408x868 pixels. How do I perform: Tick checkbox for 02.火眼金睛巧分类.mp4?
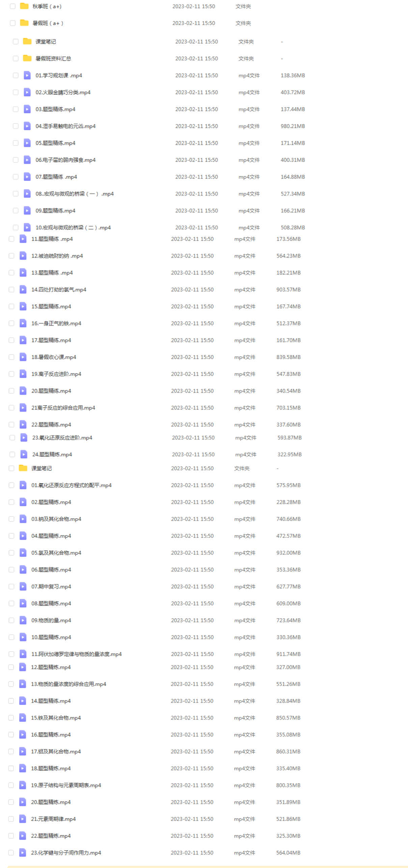coord(16,92)
